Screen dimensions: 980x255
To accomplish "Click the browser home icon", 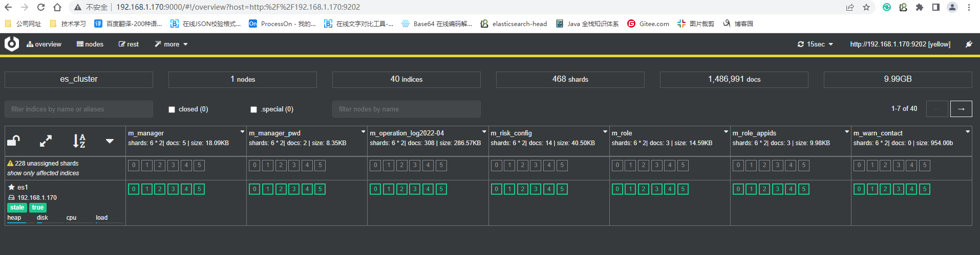I will click(x=57, y=7).
